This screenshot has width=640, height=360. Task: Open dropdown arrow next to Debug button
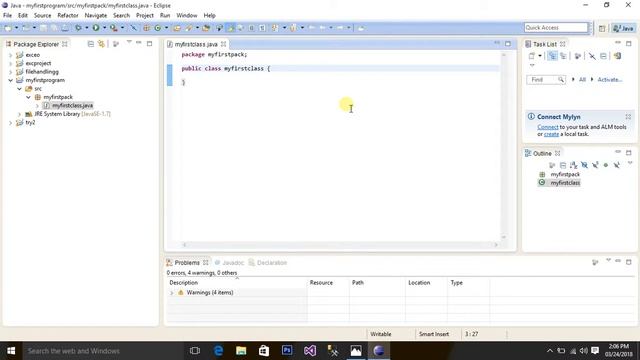click(x=87, y=28)
